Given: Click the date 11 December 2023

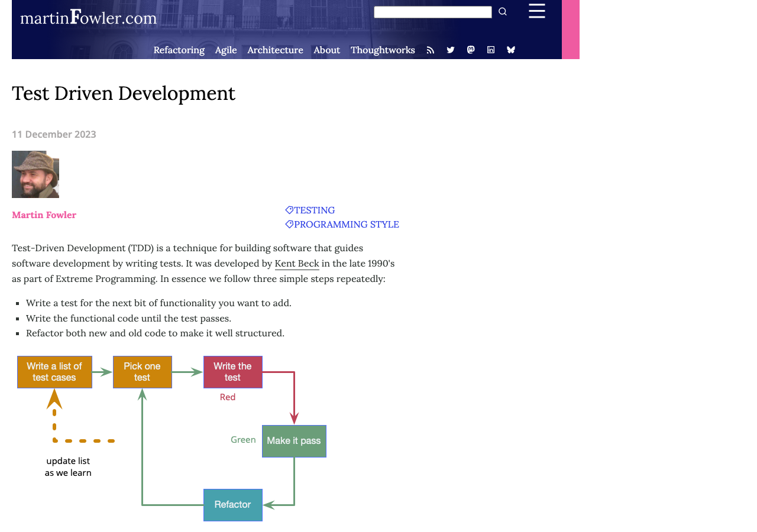Looking at the screenshot, I should 54,134.
